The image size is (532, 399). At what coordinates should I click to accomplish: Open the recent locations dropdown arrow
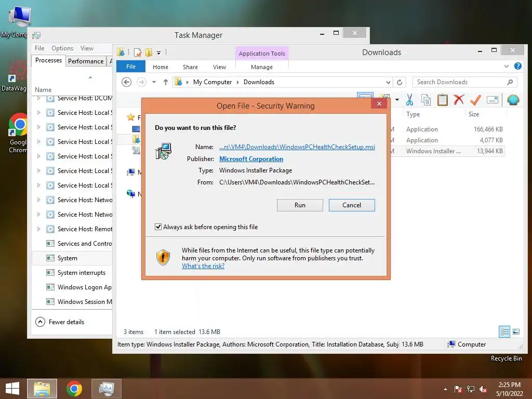coord(154,82)
